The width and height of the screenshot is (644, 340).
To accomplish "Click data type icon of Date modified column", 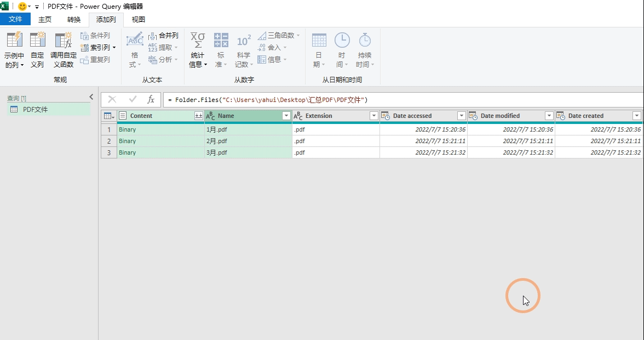I will point(473,116).
